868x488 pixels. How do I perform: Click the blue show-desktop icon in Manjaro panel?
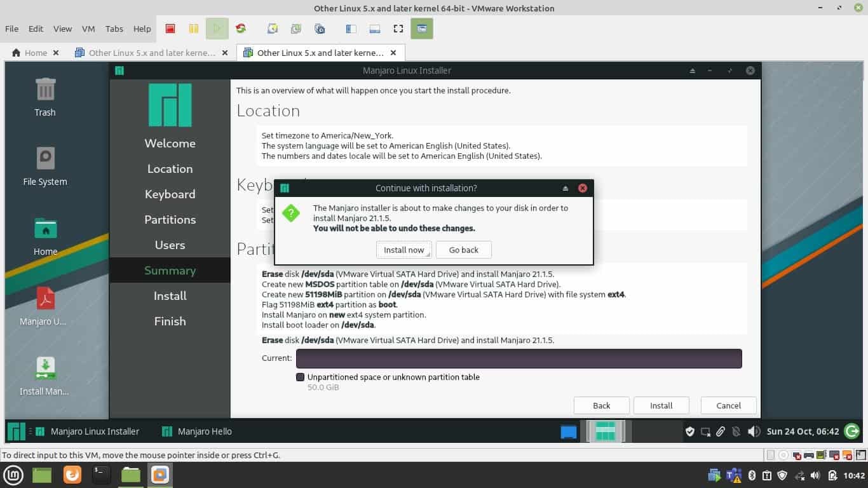pos(569,432)
